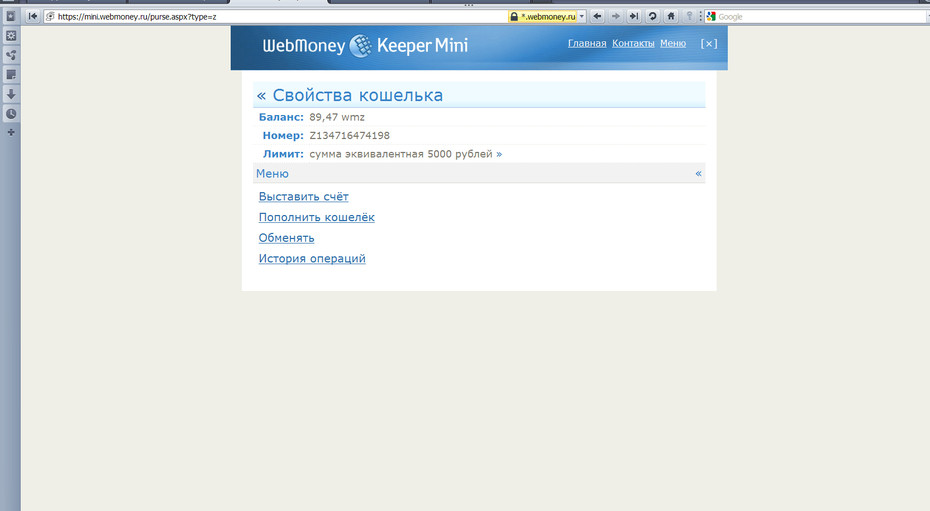The image size is (930, 511).
Task: Click the Rewind button left of address bar
Action: click(33, 17)
